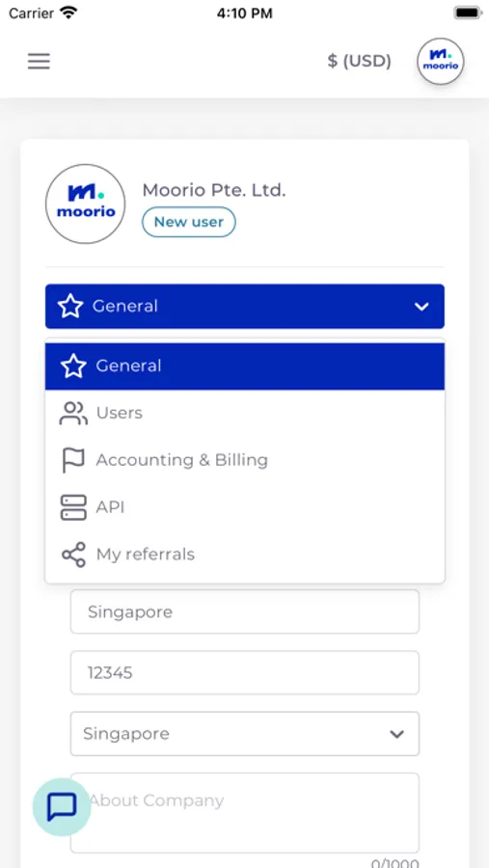This screenshot has height=868, width=489.
Task: Click the New user badge
Action: tap(189, 222)
